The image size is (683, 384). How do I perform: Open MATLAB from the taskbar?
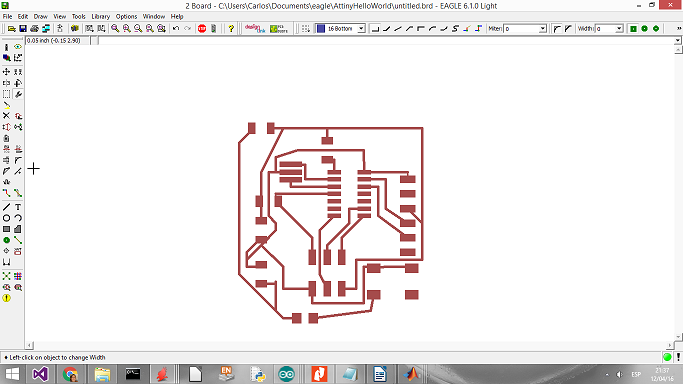411,374
